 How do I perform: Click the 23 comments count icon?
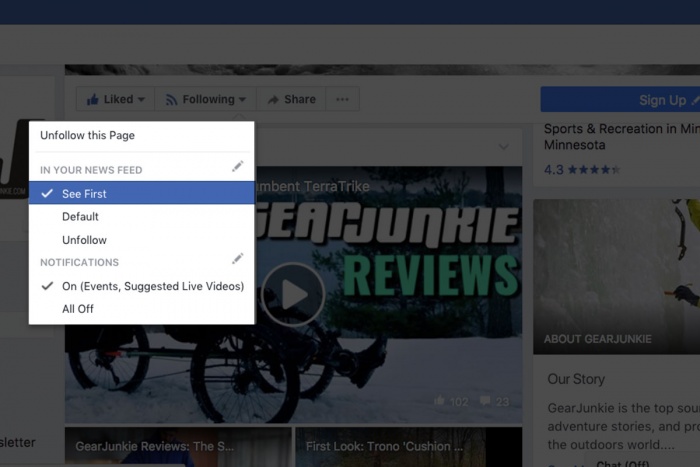[485, 400]
